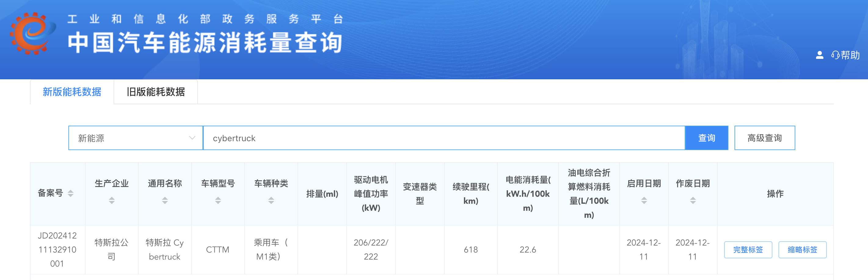Sort by 启用日期 column arrows

coord(644,201)
